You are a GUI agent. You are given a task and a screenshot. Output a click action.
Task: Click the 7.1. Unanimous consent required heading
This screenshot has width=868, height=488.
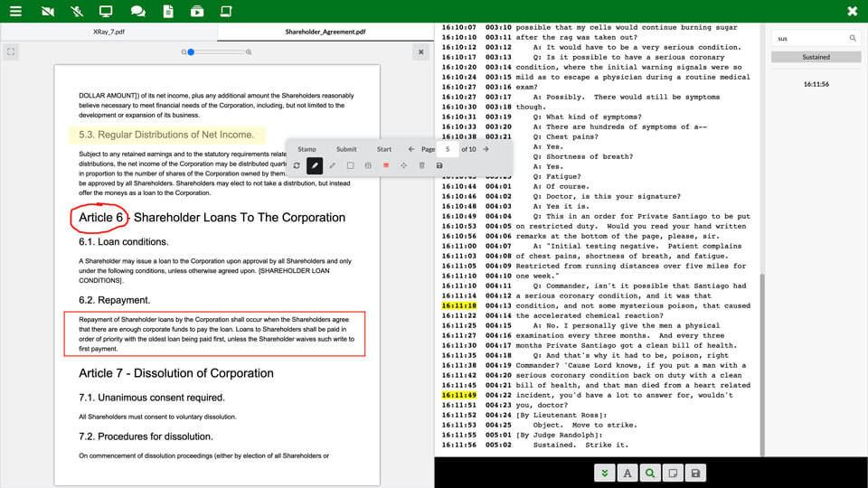pos(152,398)
